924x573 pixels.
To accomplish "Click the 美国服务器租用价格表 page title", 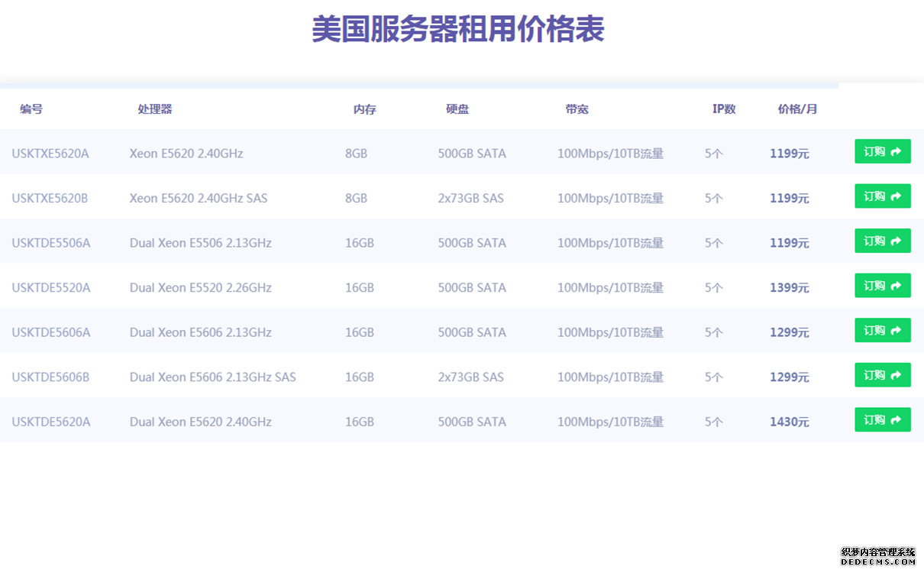I will 458,30.
